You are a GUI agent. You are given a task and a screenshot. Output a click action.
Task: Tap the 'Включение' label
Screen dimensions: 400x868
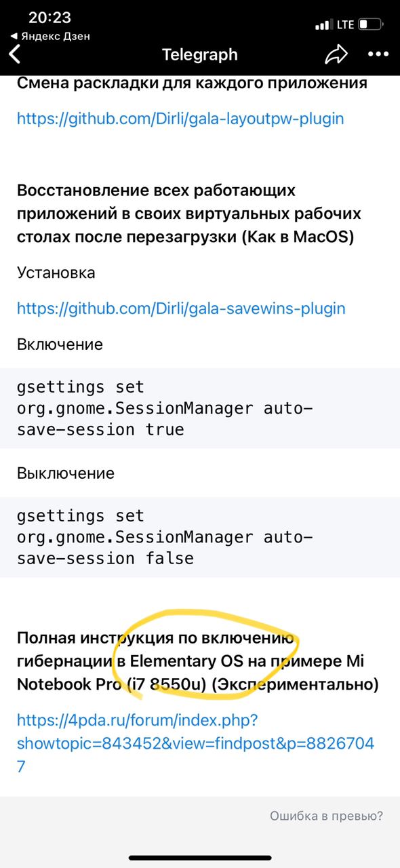point(60,344)
